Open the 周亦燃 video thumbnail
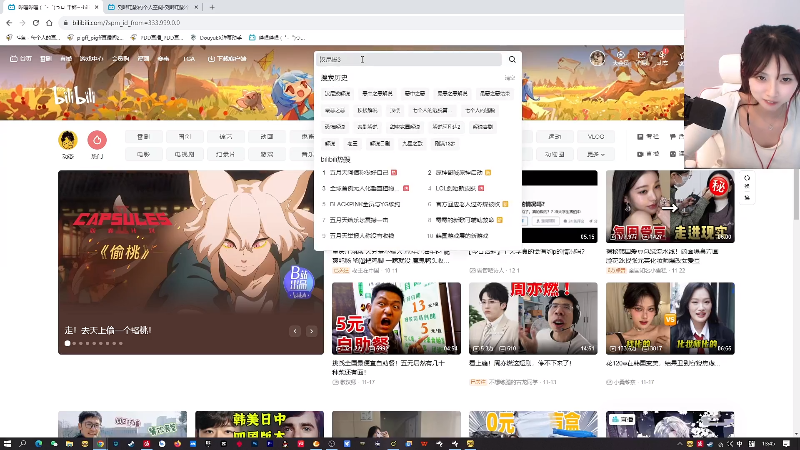The height and width of the screenshot is (450, 800). 533,318
